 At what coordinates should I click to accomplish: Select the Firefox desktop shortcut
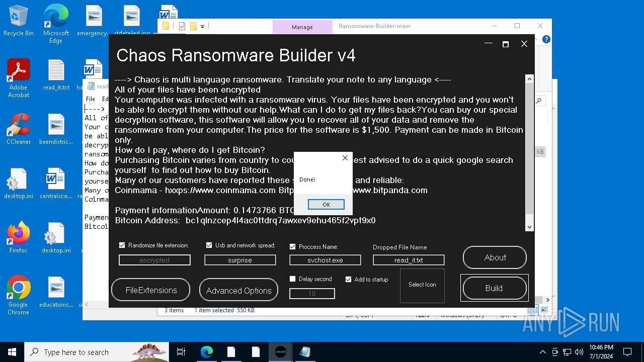coord(19,238)
